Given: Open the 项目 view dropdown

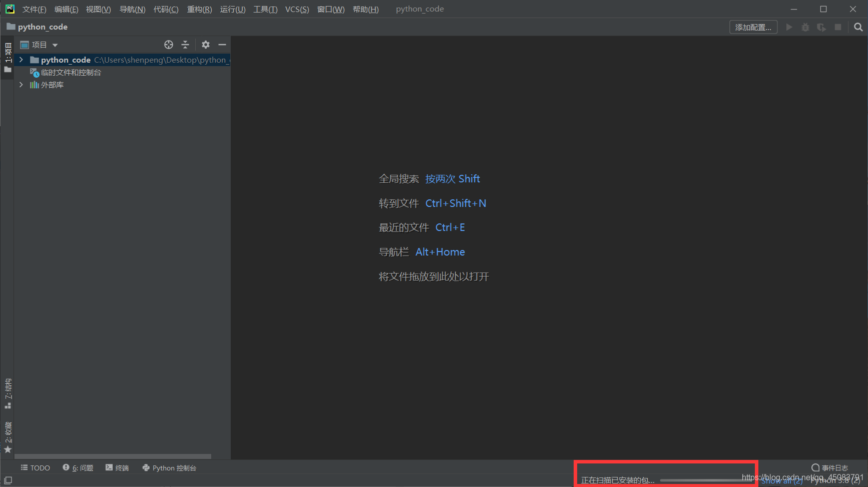Looking at the screenshot, I should pos(39,45).
